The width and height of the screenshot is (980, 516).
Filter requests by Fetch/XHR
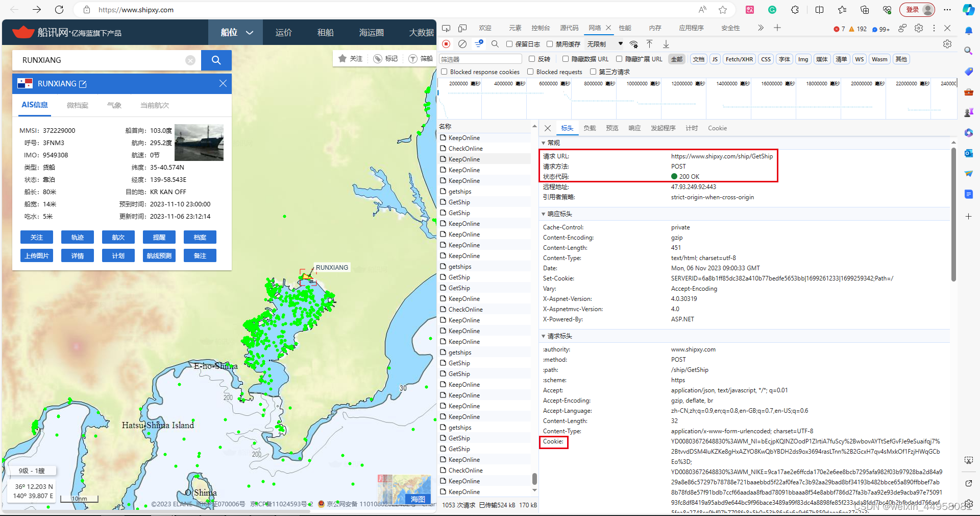pyautogui.click(x=739, y=59)
